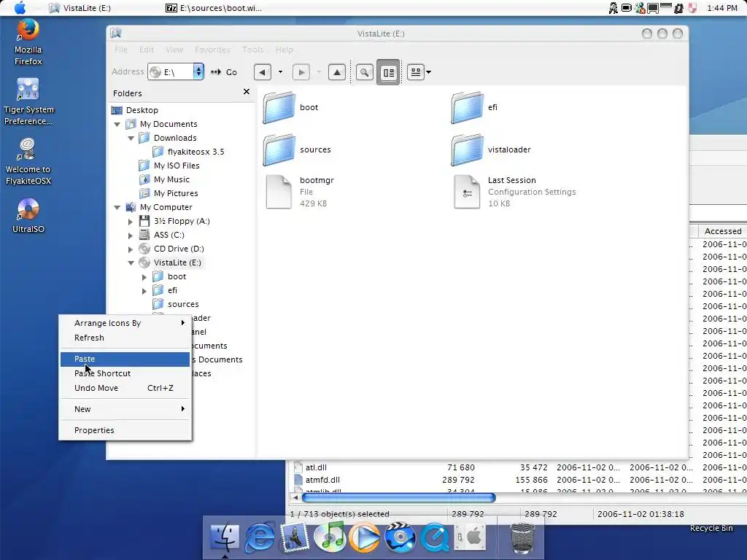Image resolution: width=747 pixels, height=560 pixels.
Task: Open the Back button history dropdown arrow
Action: click(280, 72)
